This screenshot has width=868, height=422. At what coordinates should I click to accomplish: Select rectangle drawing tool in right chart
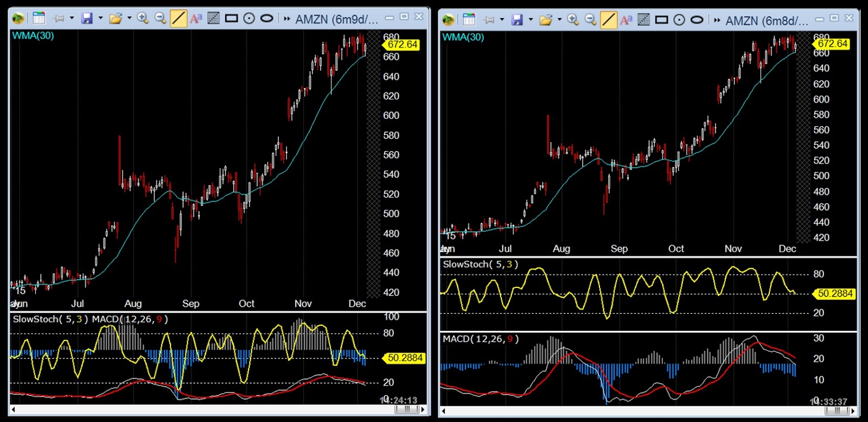tap(662, 20)
